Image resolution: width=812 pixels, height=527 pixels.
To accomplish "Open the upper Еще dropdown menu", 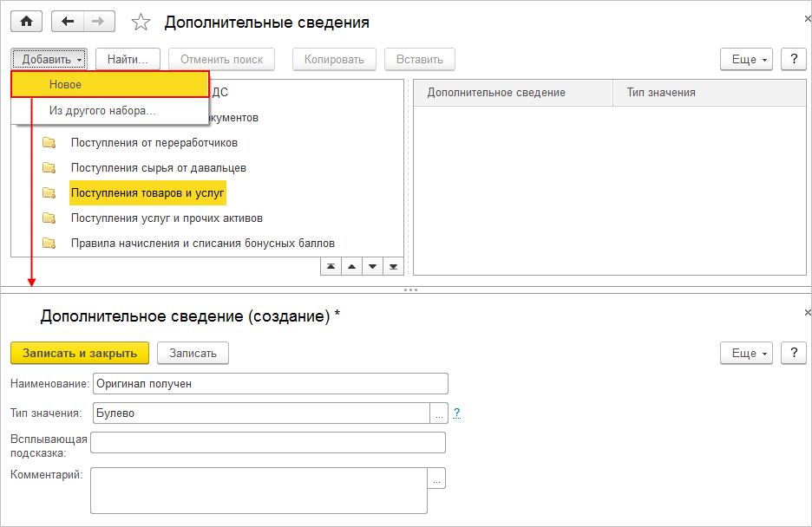I will (x=746, y=60).
